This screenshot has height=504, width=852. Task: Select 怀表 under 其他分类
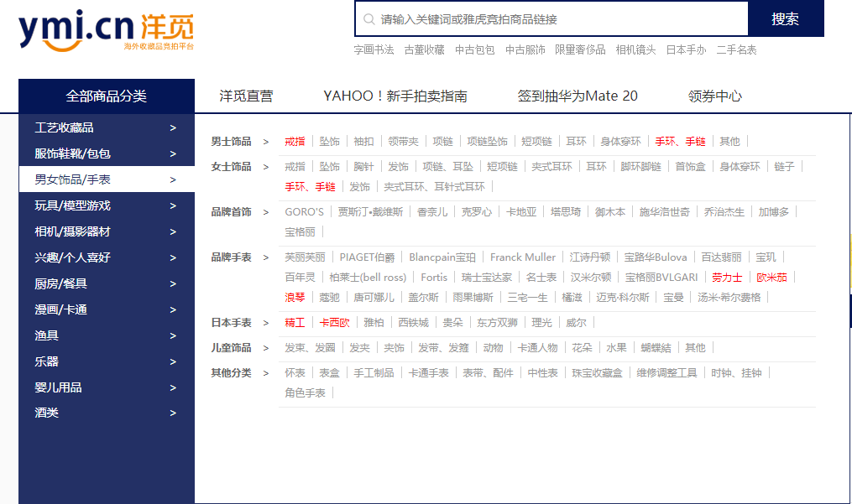point(295,373)
